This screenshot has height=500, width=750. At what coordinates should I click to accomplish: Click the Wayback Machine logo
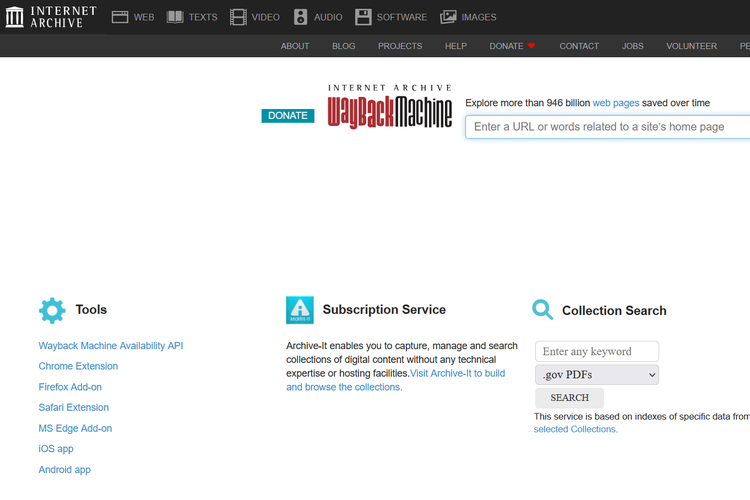click(390, 107)
